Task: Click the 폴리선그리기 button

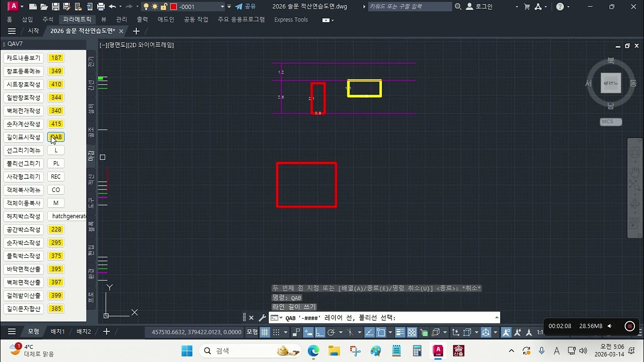Action: [x=24, y=163]
